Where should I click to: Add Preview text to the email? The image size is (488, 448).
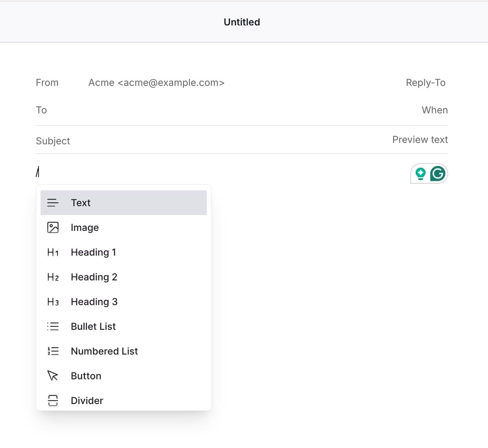tap(420, 139)
